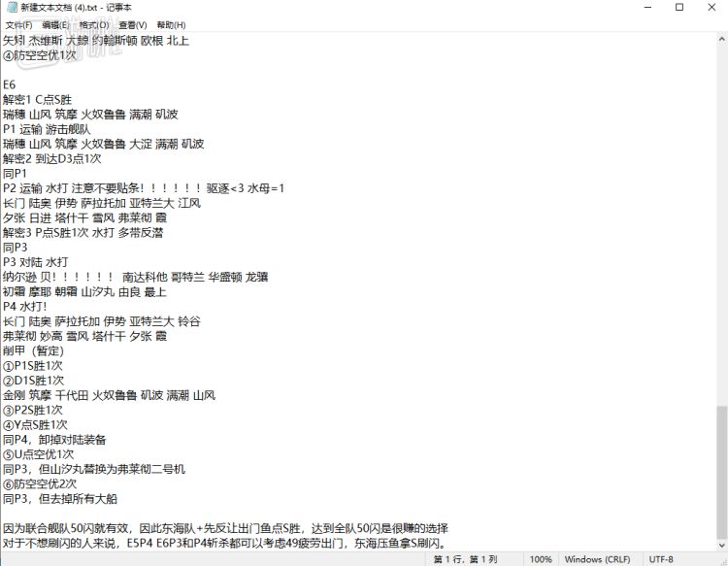728x566 pixels.
Task: Click the line 'P4 水打!'
Action: [24, 307]
